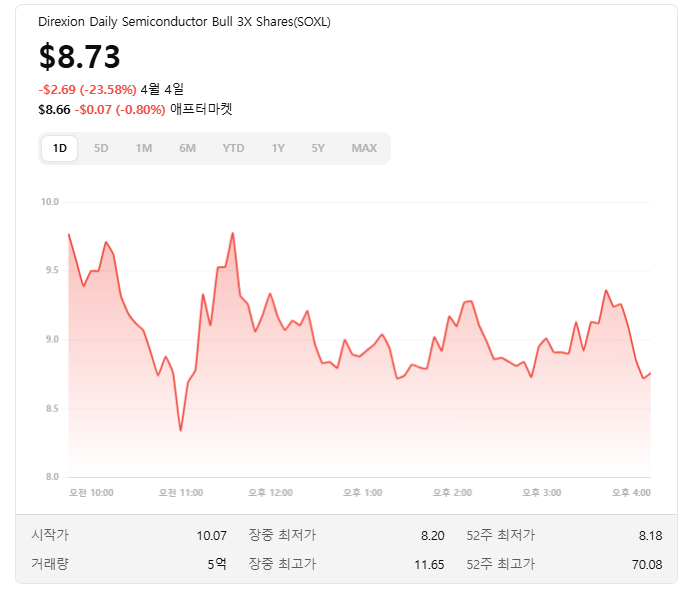
Task: Click the -$0.07 (-0.80%) after-market change
Action: click(x=120, y=110)
